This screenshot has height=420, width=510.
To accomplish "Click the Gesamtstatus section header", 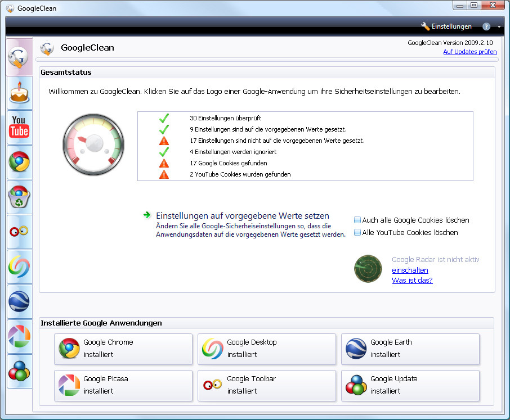I will (66, 73).
